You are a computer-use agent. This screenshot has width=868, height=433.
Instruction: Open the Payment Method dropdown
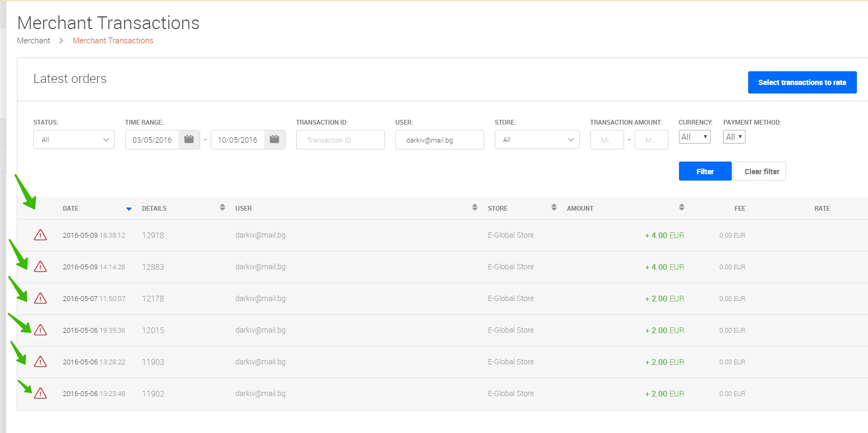pyautogui.click(x=734, y=137)
